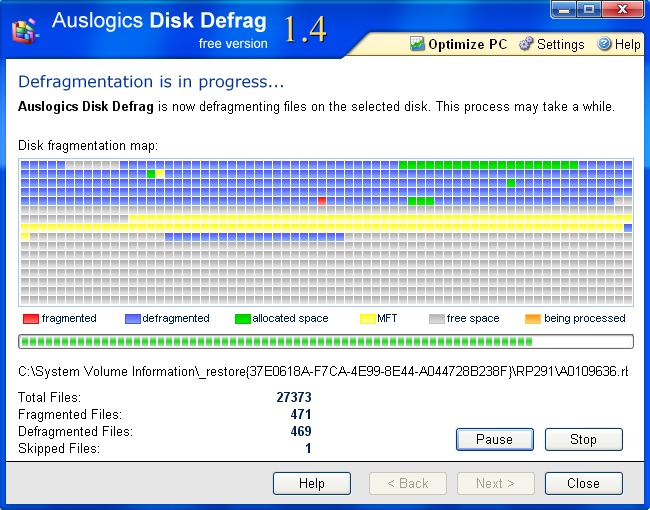Click the Auslogics Disk Defrag logo icon
650x510 pixels.
tap(25, 31)
